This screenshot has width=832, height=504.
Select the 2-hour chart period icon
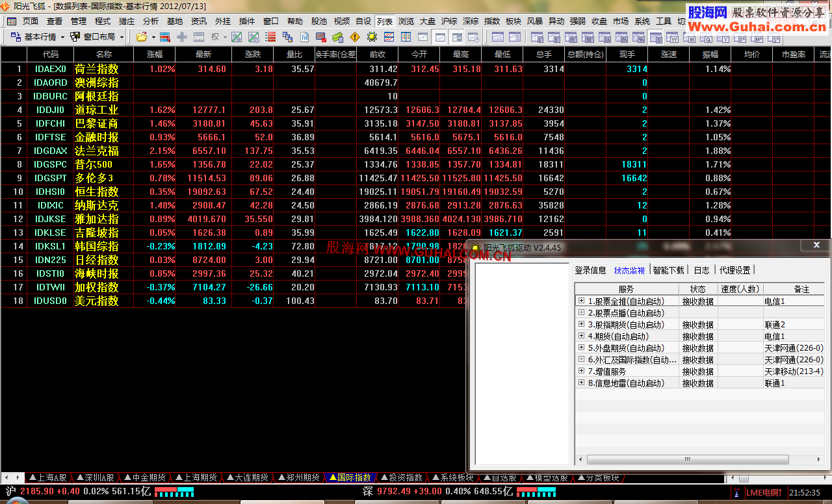pyautogui.click(x=621, y=37)
